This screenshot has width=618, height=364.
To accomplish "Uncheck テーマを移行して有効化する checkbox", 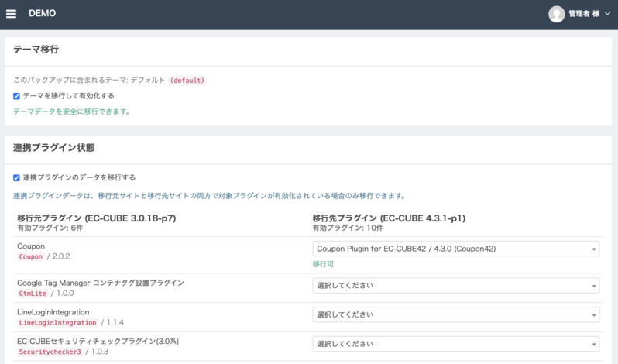I will 16,96.
